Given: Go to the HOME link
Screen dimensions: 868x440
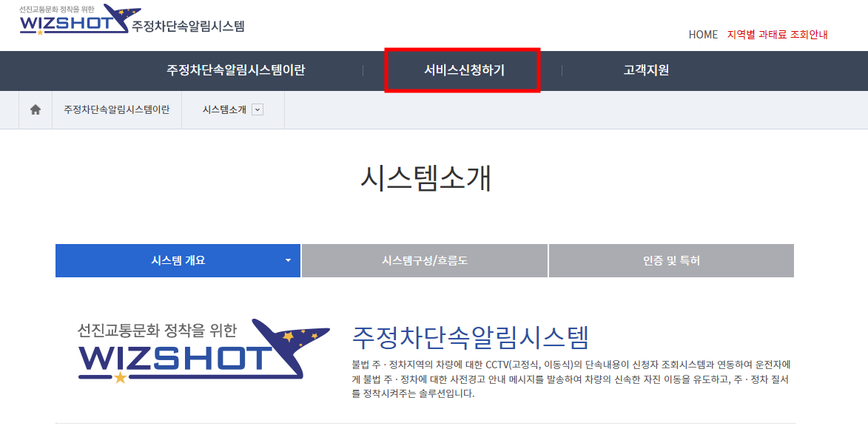Looking at the screenshot, I should (x=703, y=34).
